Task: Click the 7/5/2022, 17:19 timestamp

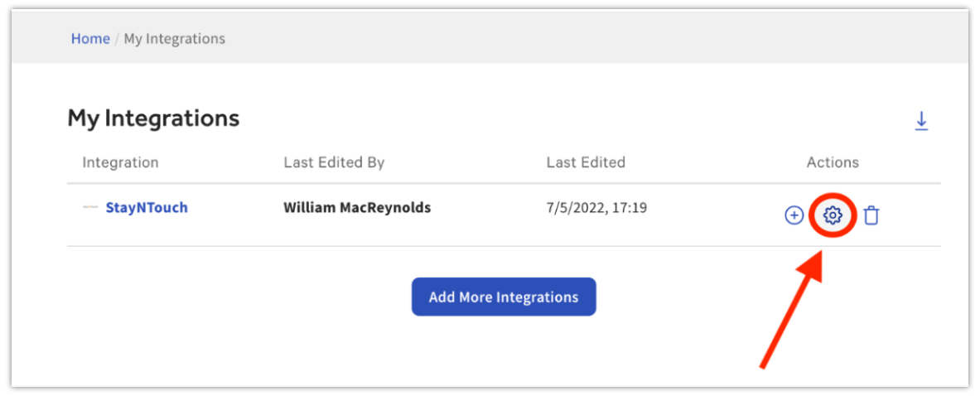Action: pyautogui.click(x=596, y=208)
